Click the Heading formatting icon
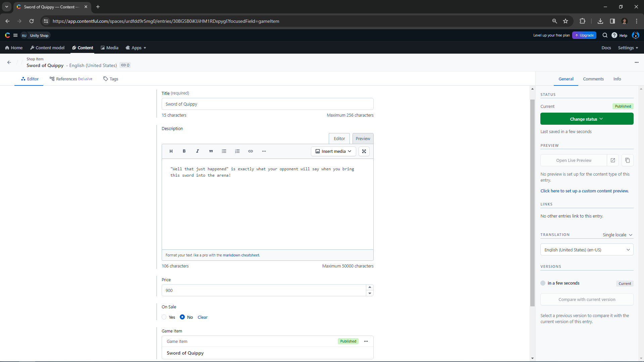The width and height of the screenshot is (644, 362). 171,151
